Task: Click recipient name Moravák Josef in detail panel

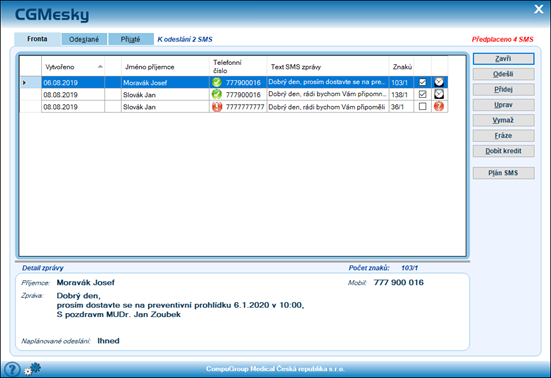Action: click(x=85, y=282)
